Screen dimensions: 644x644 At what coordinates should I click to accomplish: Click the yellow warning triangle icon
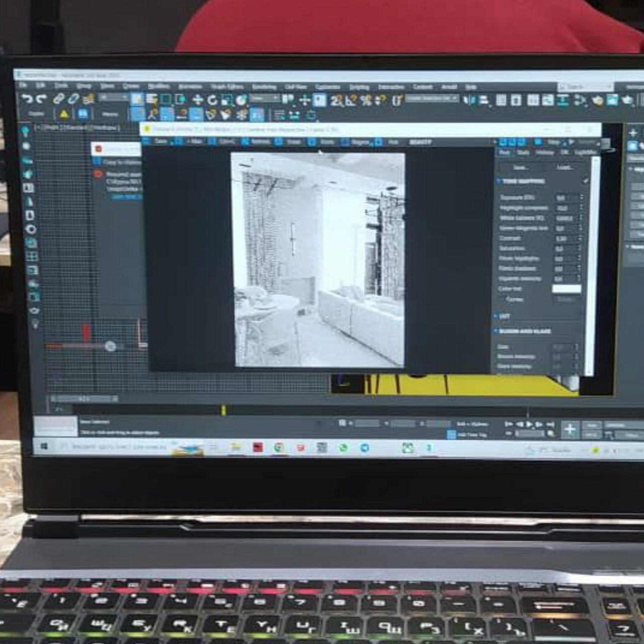point(64,114)
